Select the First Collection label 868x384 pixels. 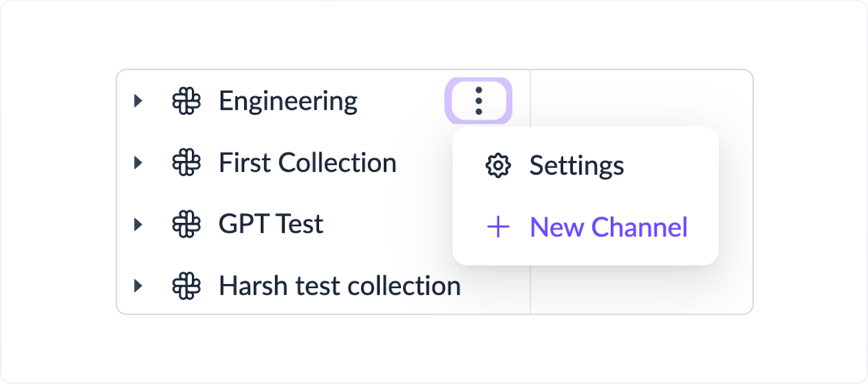click(x=308, y=162)
